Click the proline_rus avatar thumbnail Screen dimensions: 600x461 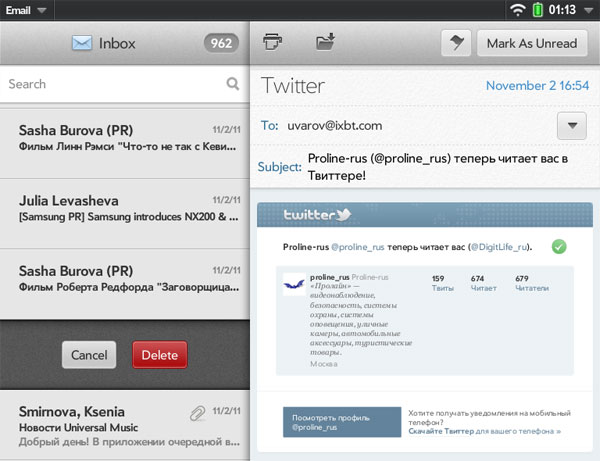click(x=294, y=284)
